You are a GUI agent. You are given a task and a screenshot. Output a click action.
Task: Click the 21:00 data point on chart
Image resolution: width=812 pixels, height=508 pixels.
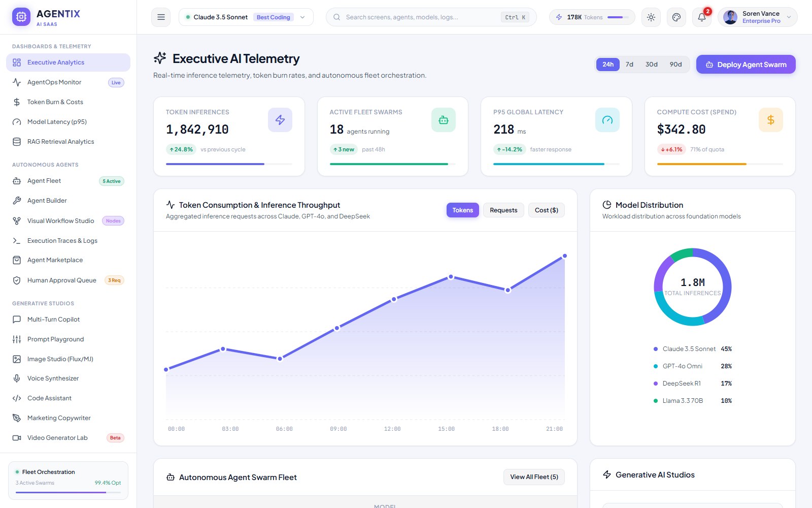[564, 256]
